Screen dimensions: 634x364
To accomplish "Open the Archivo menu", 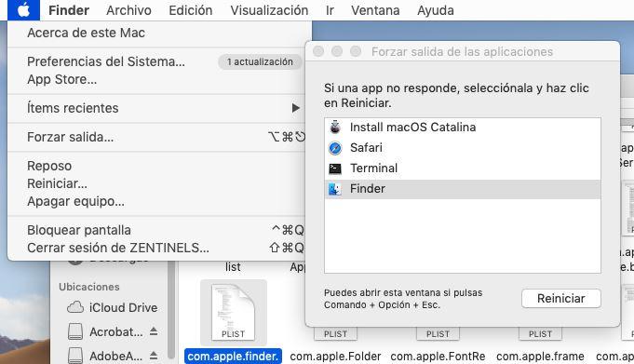I will pos(128,10).
